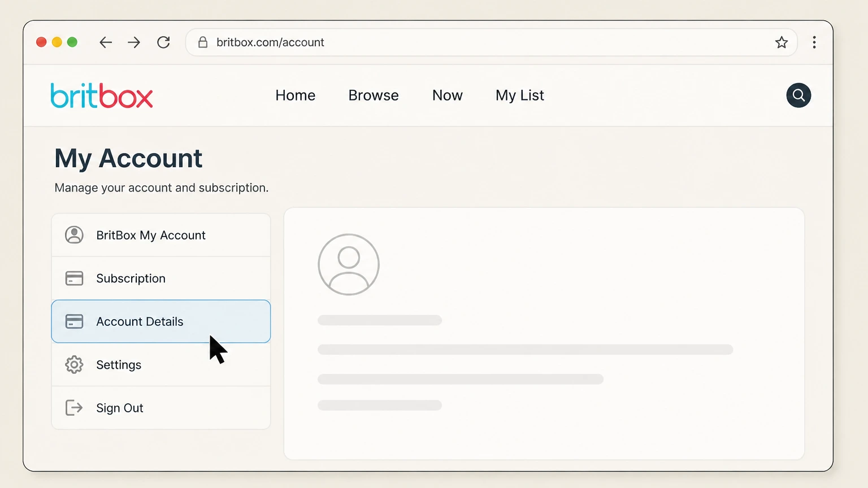
Task: Minimize the window with the yellow button
Action: click(x=57, y=42)
